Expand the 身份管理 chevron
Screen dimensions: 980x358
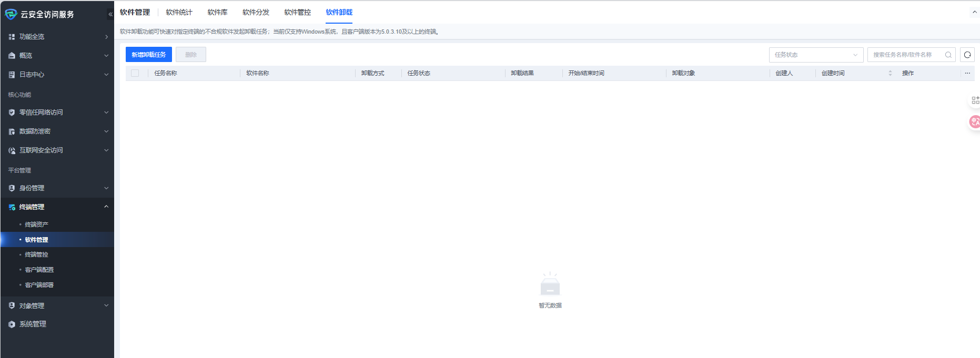(106, 188)
